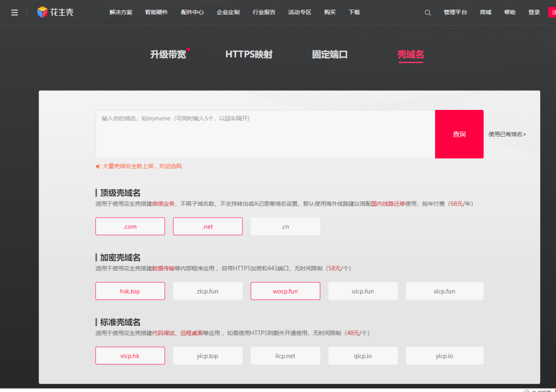Screen dimensions: 556x392
Task: Click the search magnifier icon
Action: click(428, 12)
